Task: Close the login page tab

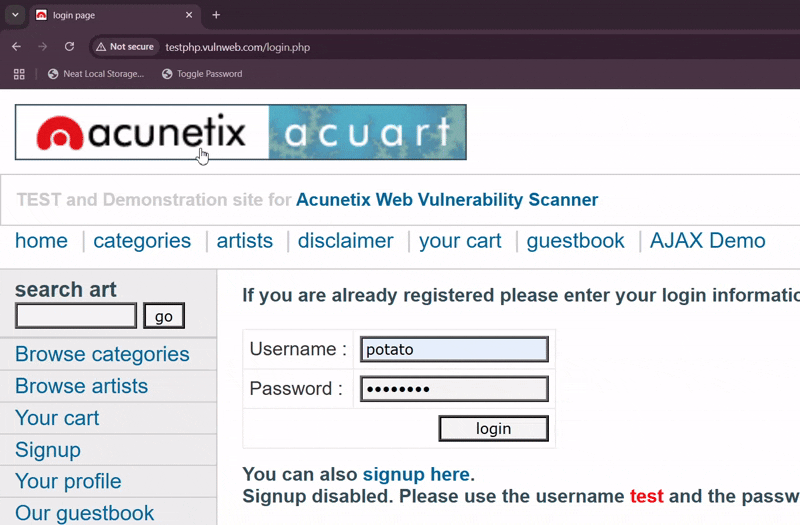Action: click(x=189, y=15)
